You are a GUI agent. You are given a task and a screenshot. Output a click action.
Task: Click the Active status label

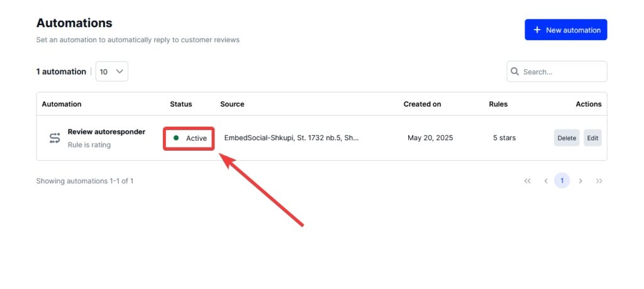click(196, 138)
